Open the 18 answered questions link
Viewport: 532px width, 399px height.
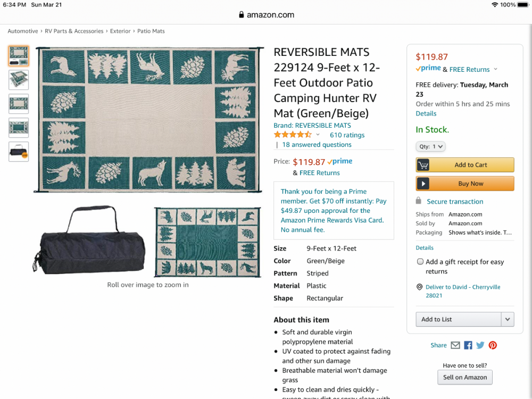click(317, 145)
